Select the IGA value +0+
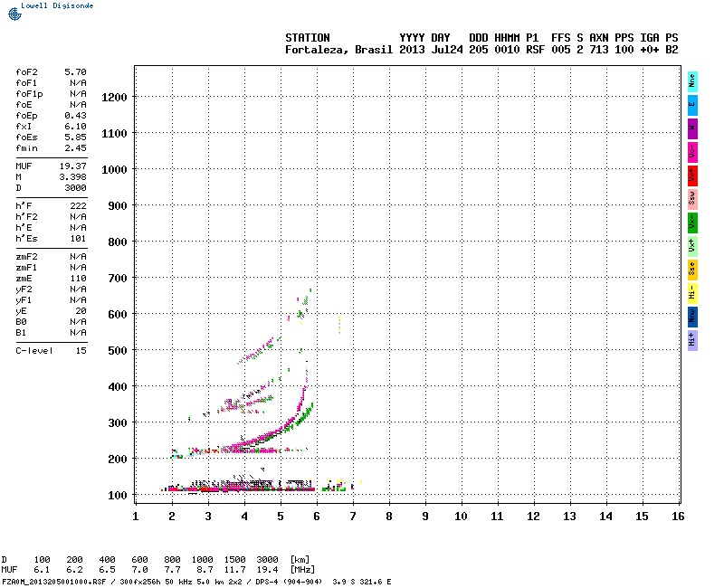724x588 pixels. (649, 50)
